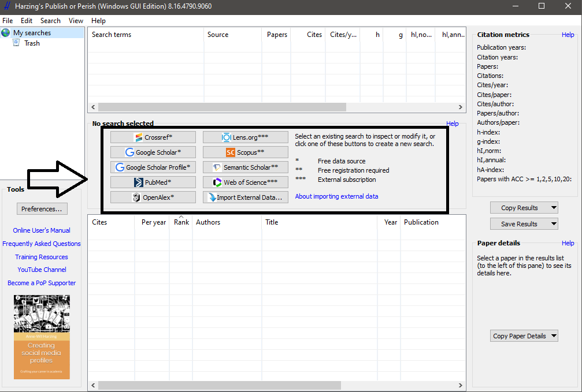Click About importing external data link
Viewport: 582px width, 392px height.
coord(336,196)
